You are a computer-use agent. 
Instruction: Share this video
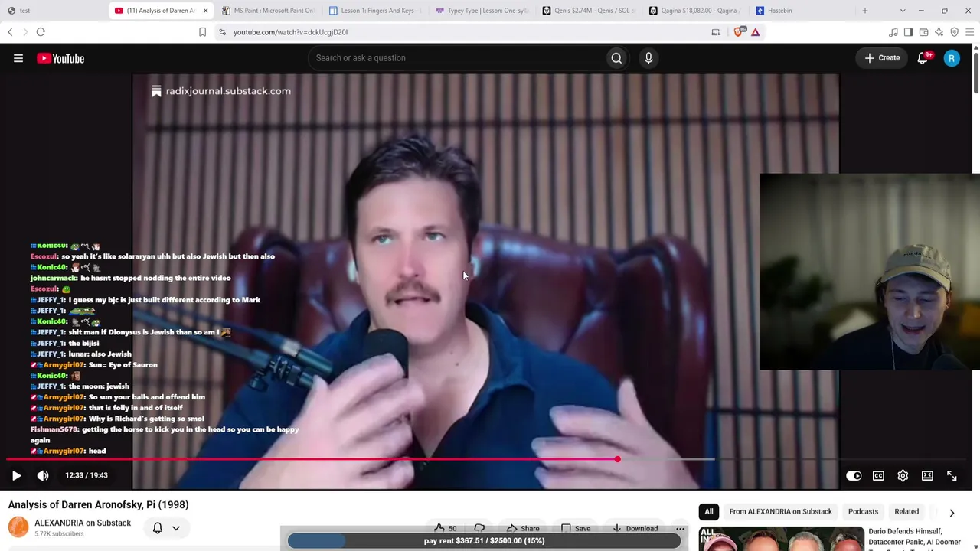click(522, 528)
